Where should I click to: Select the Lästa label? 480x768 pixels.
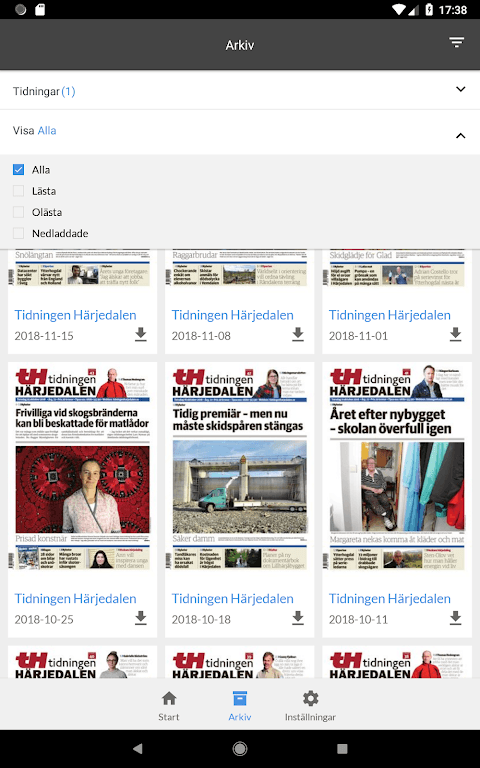[44, 191]
